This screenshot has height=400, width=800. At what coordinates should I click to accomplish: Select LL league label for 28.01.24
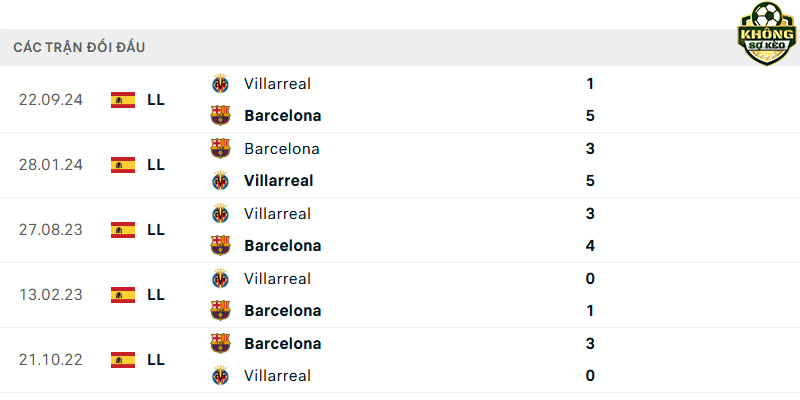point(156,165)
